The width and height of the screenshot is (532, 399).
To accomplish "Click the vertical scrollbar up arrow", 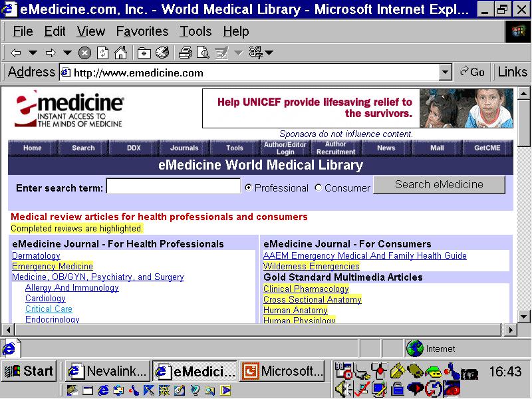I will point(524,93).
